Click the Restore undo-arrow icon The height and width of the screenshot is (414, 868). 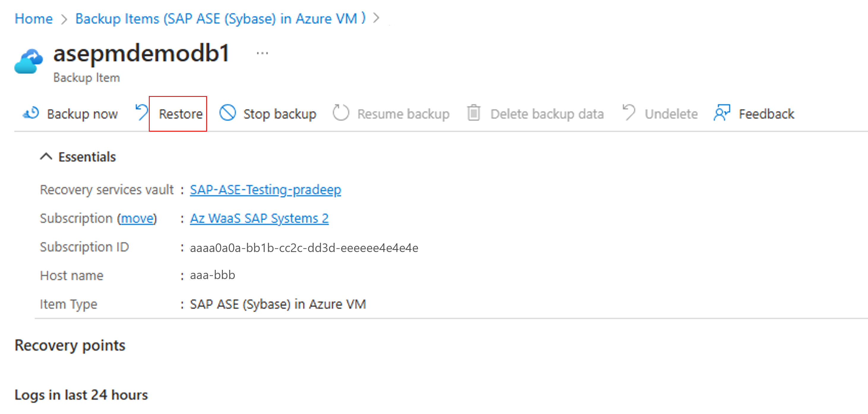(x=142, y=112)
